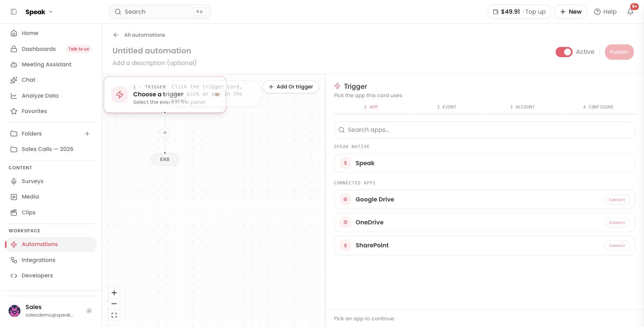Open Favorites
Screen dimensions: 644x327
point(51,111)
